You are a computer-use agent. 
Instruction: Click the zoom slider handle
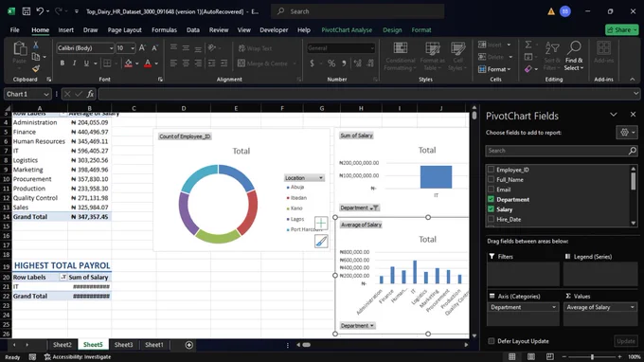(592, 356)
